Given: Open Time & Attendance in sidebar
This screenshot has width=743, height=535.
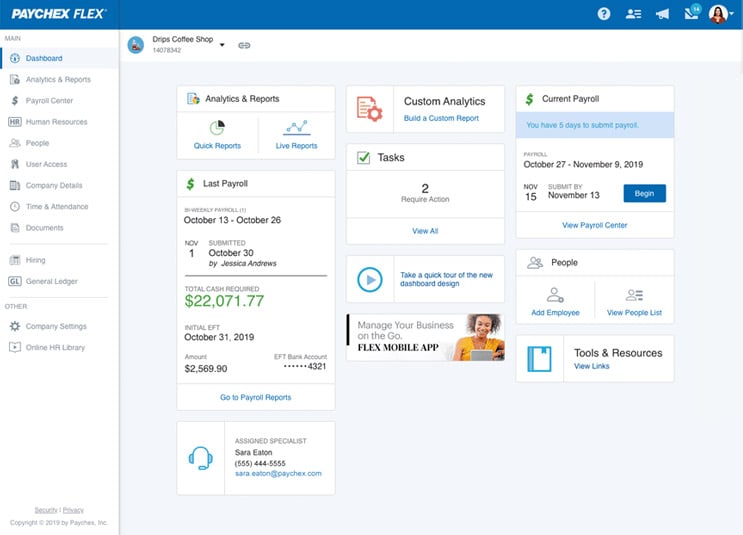Looking at the screenshot, I should click(60, 207).
